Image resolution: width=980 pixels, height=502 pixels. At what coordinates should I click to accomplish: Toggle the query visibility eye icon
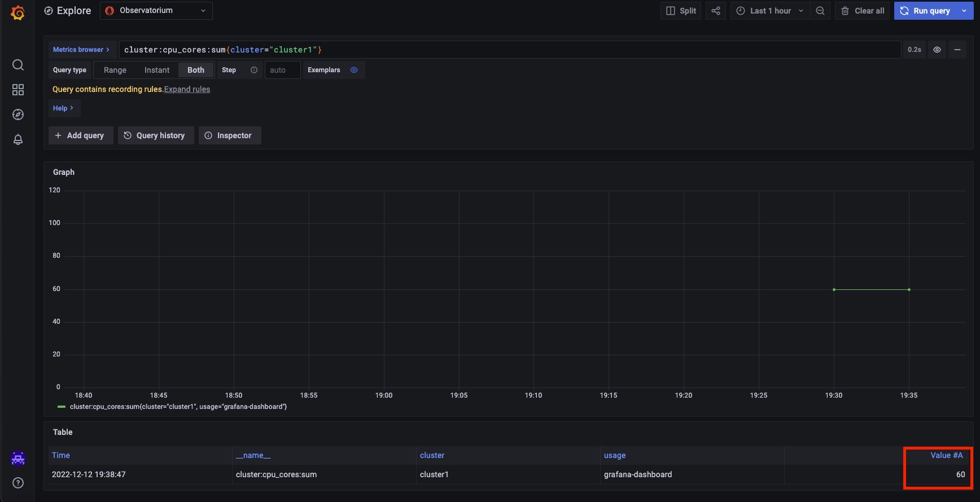(937, 50)
